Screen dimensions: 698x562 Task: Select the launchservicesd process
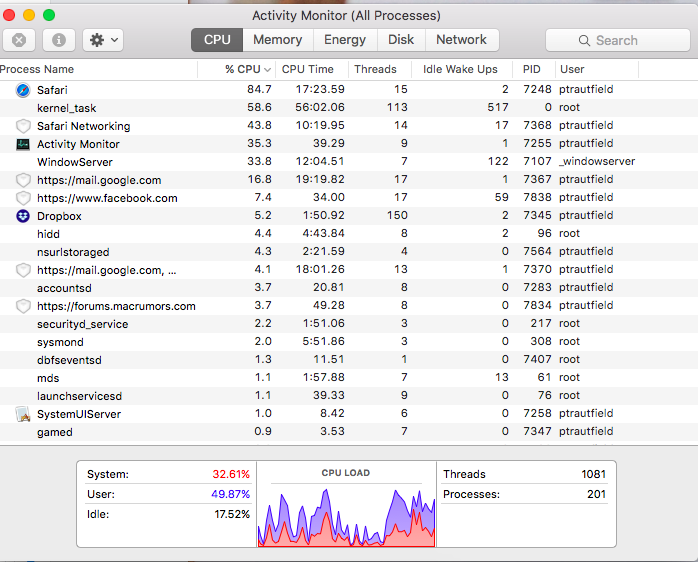click(x=349, y=396)
